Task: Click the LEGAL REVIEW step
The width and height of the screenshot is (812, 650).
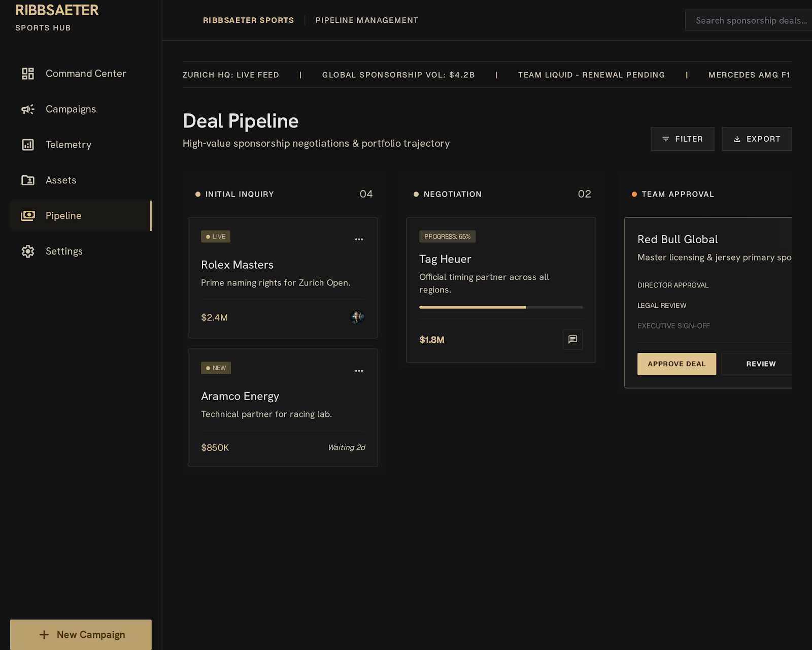Action: [662, 306]
